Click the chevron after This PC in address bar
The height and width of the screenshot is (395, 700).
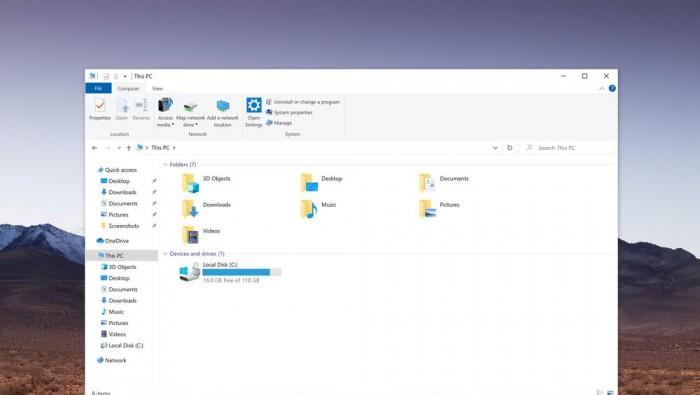[174, 148]
